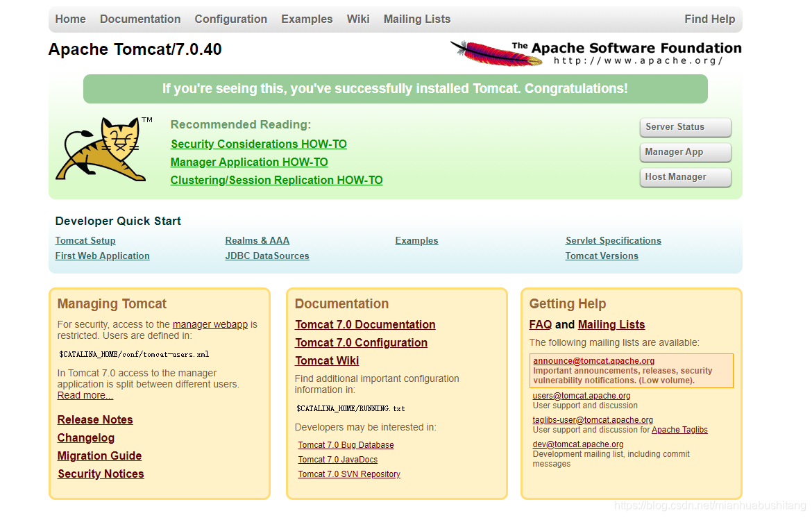Click the $CATALINA_HOME/RUNNING.txt path text

pos(350,409)
